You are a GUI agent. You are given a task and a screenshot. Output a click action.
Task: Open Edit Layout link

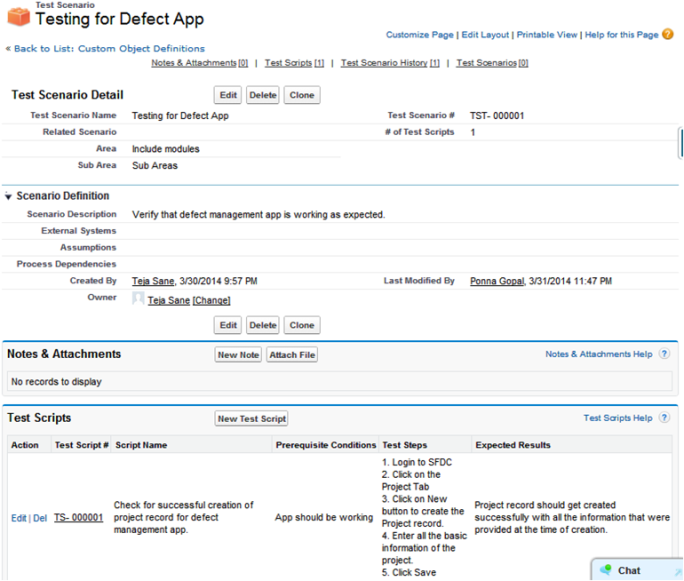[x=485, y=34]
